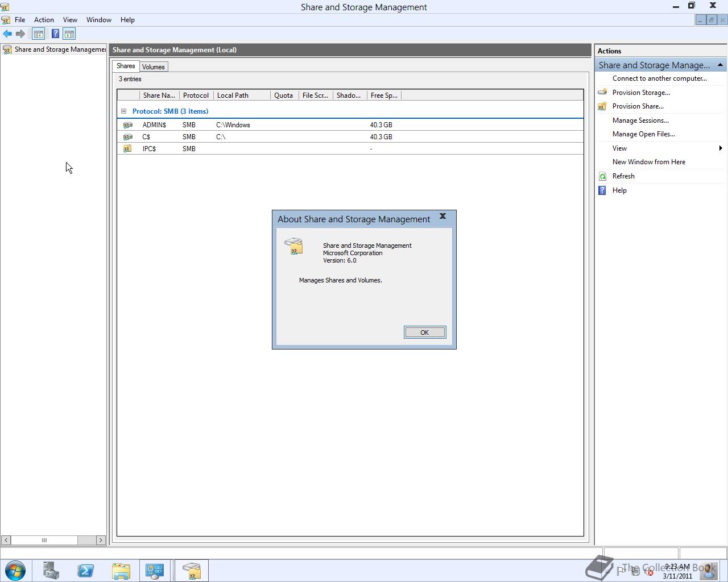Open Windows Explorer folder on taskbar
Viewport: 728px width, 582px height.
121,571
